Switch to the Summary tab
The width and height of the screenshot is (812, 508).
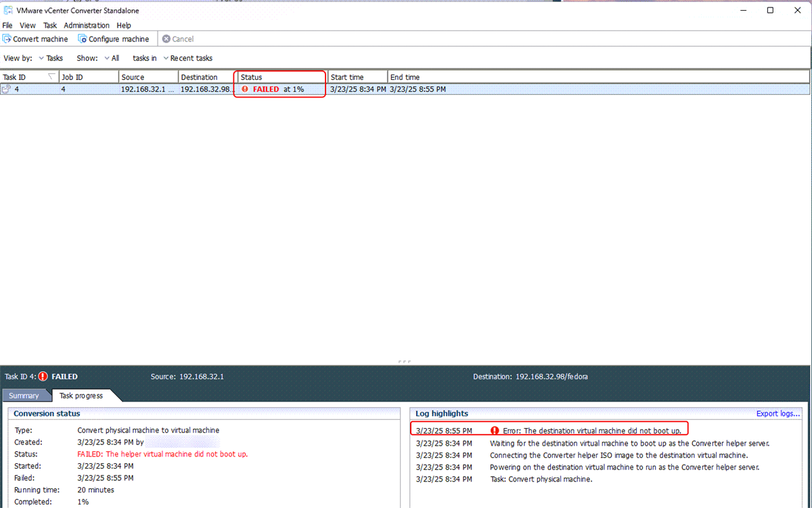pos(24,396)
